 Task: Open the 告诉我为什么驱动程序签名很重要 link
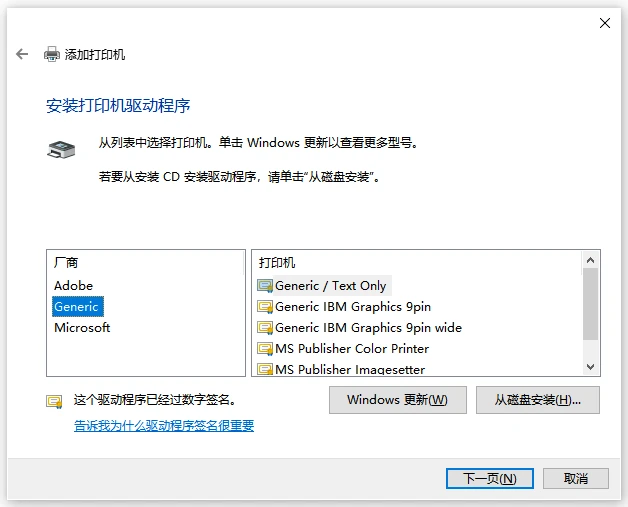164,425
